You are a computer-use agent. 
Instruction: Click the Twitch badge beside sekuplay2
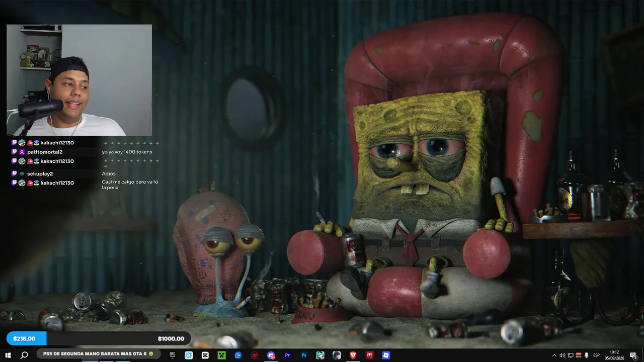point(14,173)
